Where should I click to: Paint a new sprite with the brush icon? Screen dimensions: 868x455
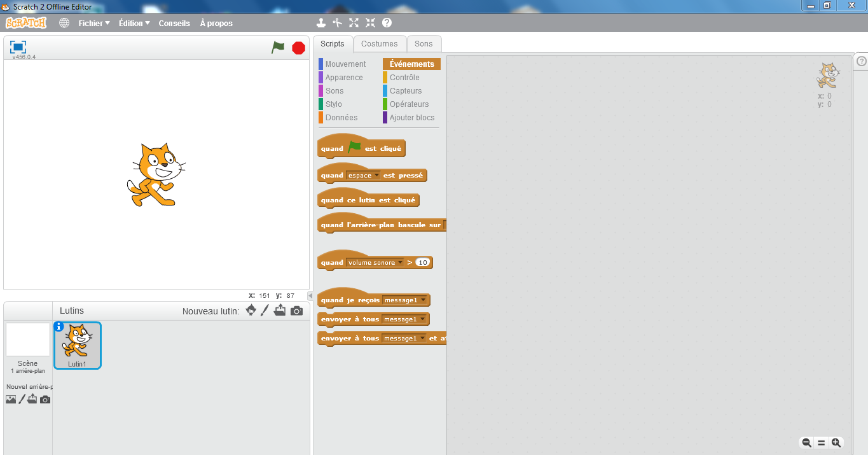tap(265, 310)
